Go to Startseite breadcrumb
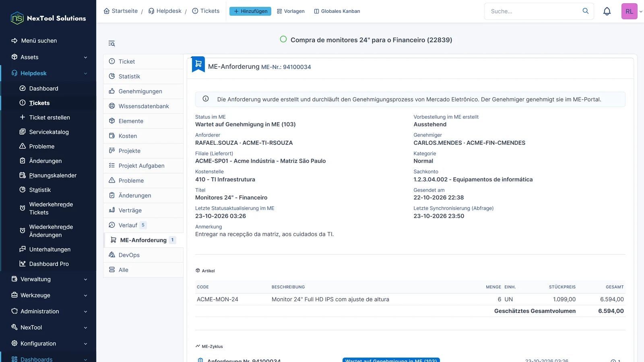 121,11
